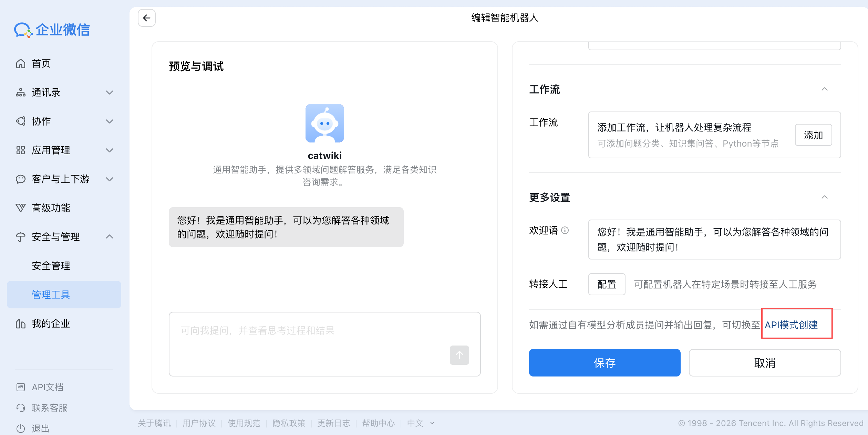The image size is (868, 435).
Task: Click the catwiki robot avatar
Action: click(324, 123)
